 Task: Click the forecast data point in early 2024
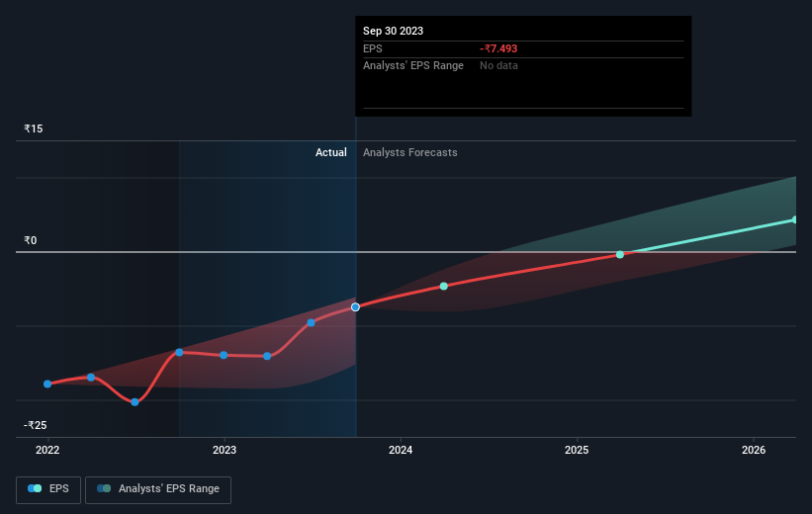[x=444, y=287]
